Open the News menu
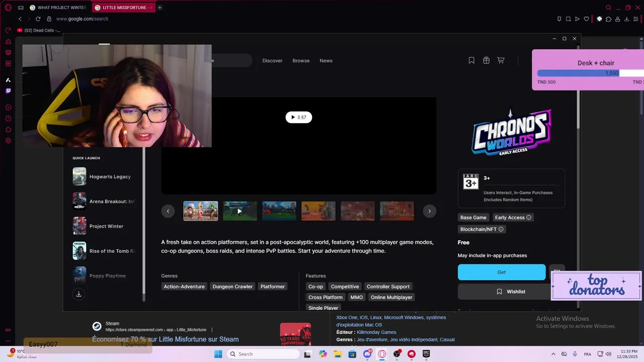The width and height of the screenshot is (644, 362). [x=326, y=61]
